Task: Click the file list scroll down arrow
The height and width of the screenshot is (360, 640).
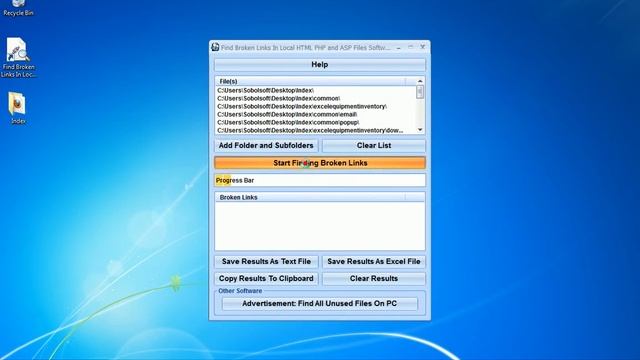Action: click(x=420, y=130)
